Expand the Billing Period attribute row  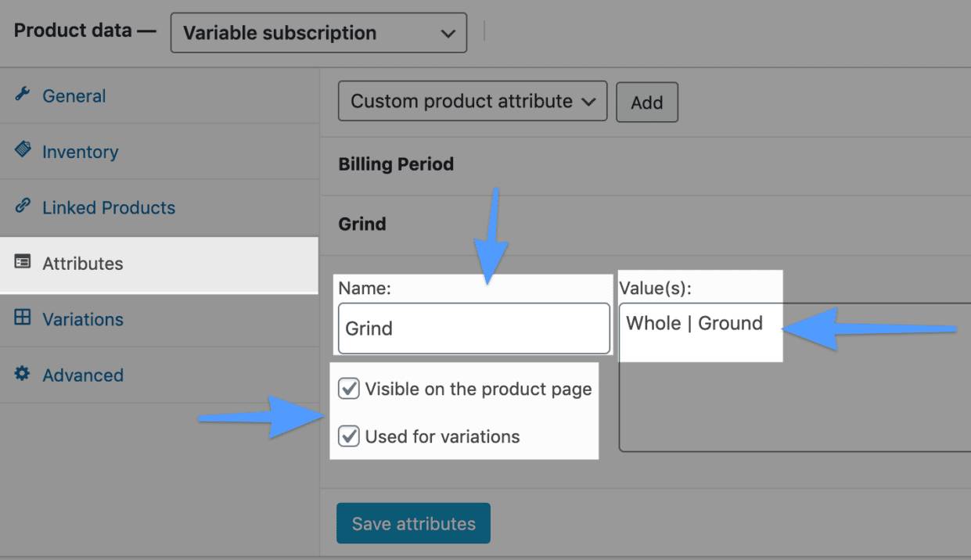tap(646, 165)
